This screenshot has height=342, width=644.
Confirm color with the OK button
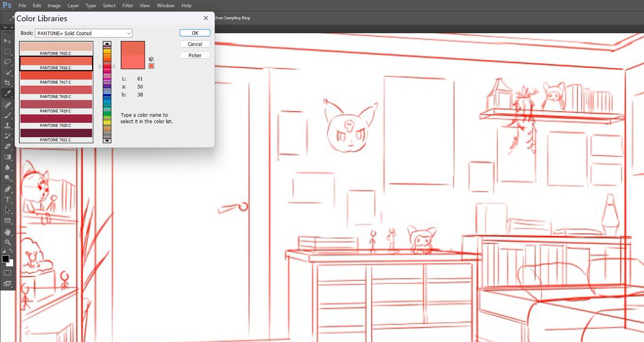[x=195, y=33]
